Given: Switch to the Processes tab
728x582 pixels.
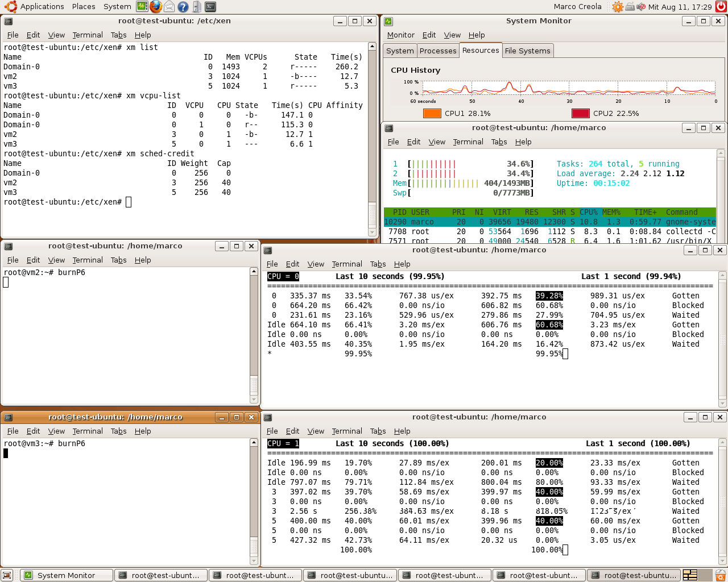Looking at the screenshot, I should click(438, 51).
